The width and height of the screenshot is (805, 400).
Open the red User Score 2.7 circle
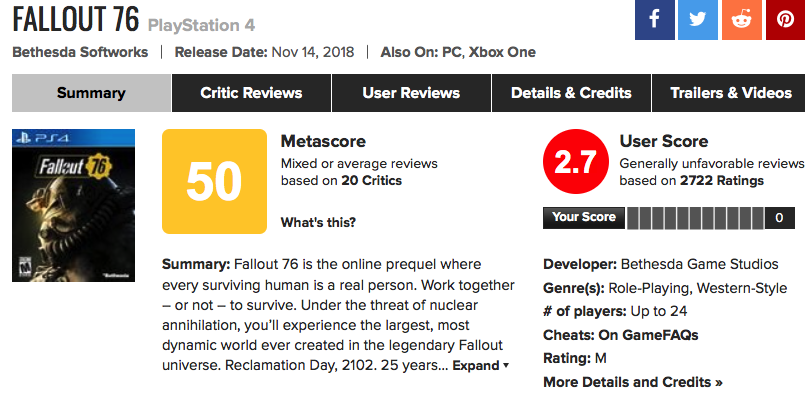pos(576,161)
